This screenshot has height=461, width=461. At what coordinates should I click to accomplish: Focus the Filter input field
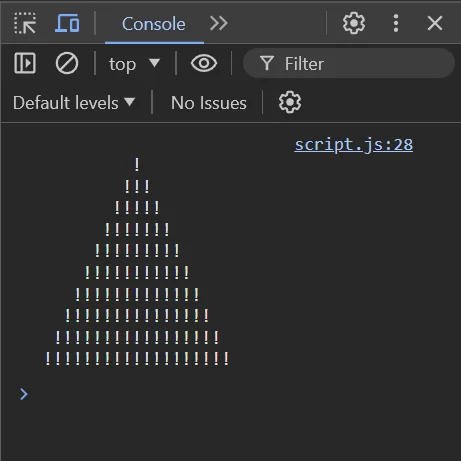pos(349,63)
